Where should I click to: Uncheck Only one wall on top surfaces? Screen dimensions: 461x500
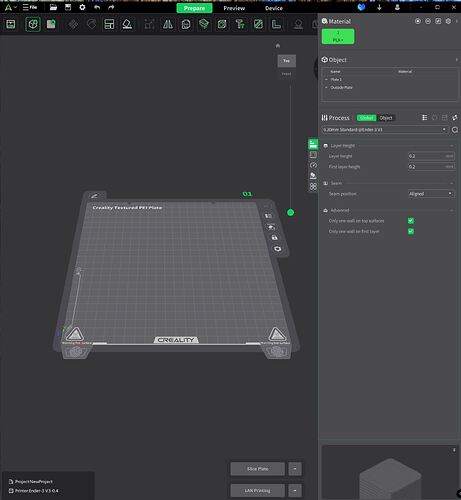tap(411, 221)
